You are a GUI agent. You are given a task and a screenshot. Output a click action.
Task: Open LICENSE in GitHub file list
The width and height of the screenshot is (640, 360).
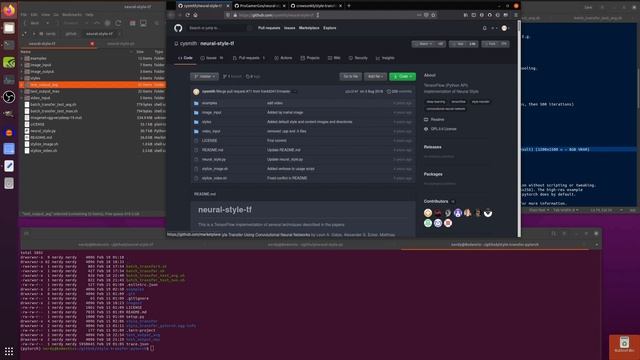point(209,140)
